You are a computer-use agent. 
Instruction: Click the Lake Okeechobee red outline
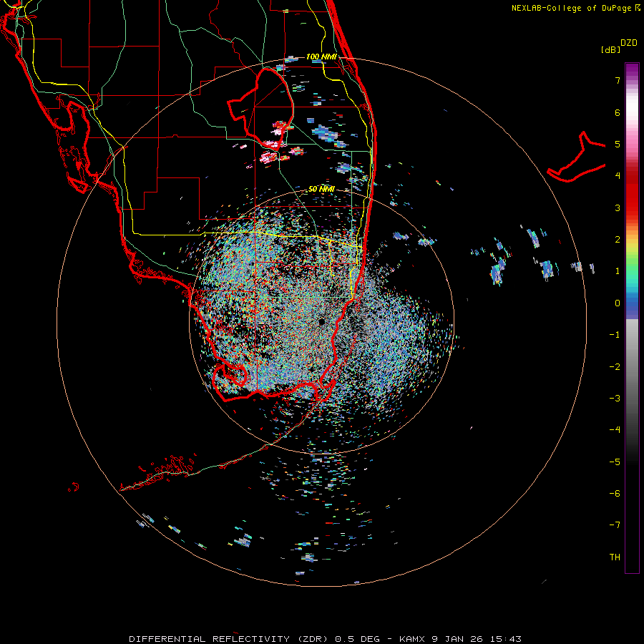[260, 109]
